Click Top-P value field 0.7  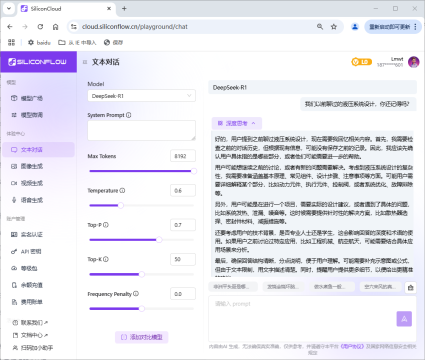pyautogui.click(x=183, y=225)
